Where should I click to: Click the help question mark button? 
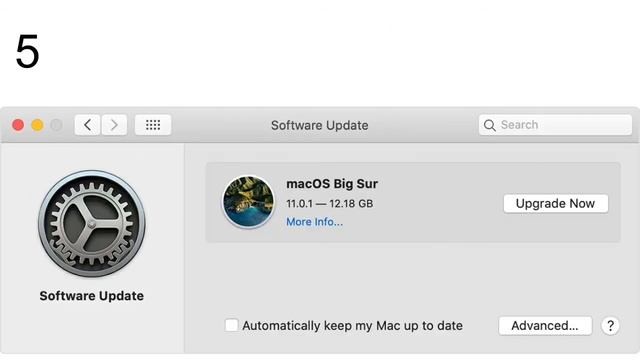click(x=610, y=326)
